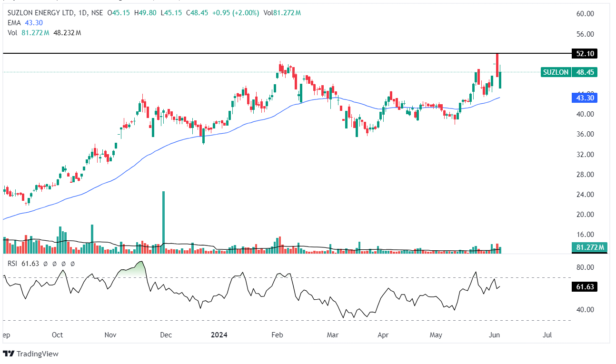
Task: Click Oct on the time axis
Action: tap(58, 335)
